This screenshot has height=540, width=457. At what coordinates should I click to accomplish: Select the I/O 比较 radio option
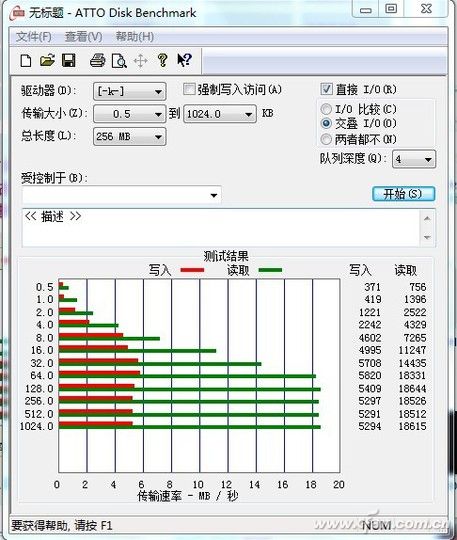point(326,109)
